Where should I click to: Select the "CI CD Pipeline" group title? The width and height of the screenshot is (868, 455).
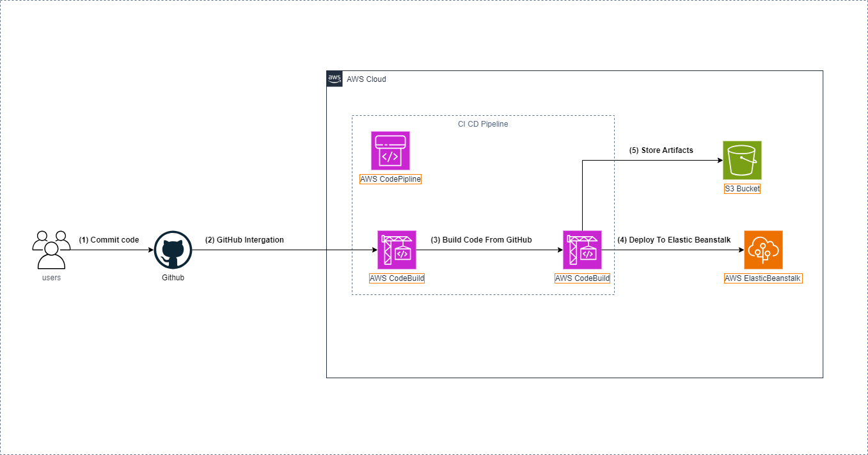pyautogui.click(x=483, y=124)
